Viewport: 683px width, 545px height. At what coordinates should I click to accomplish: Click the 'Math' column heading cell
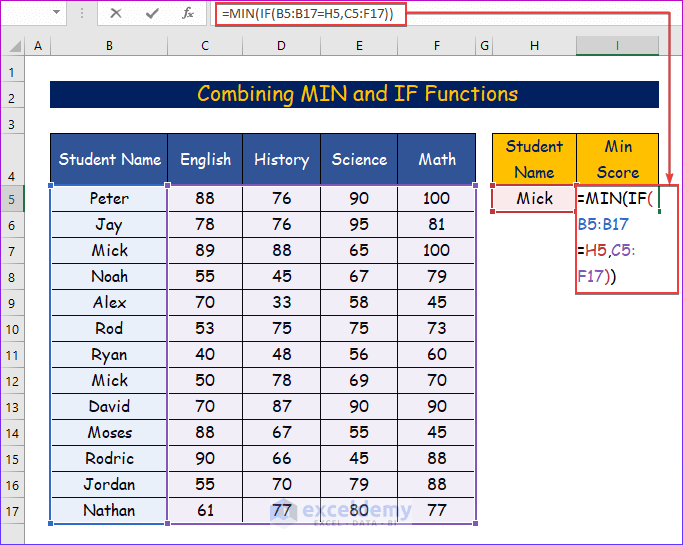pos(436,159)
